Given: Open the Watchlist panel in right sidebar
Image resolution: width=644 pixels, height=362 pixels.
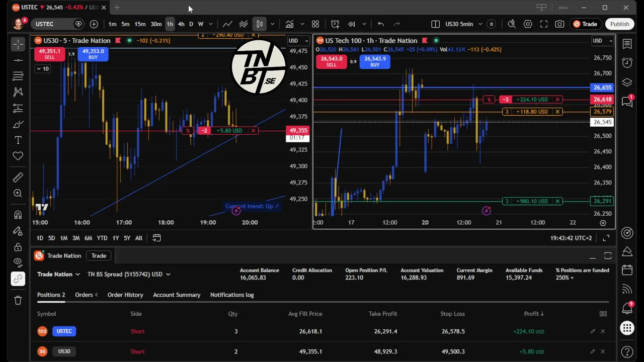Looking at the screenshot, I should 627,44.
